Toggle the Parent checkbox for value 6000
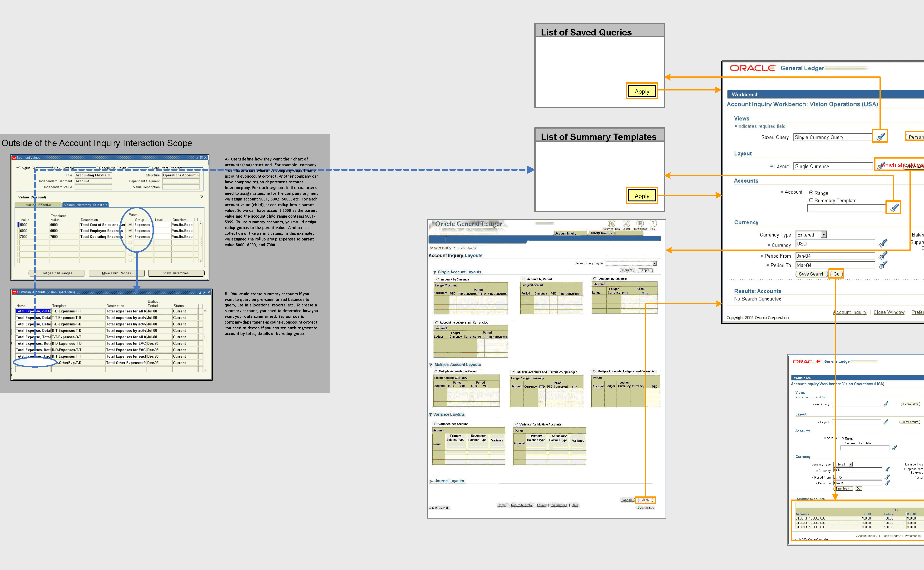The width and height of the screenshot is (924, 570). point(130,230)
